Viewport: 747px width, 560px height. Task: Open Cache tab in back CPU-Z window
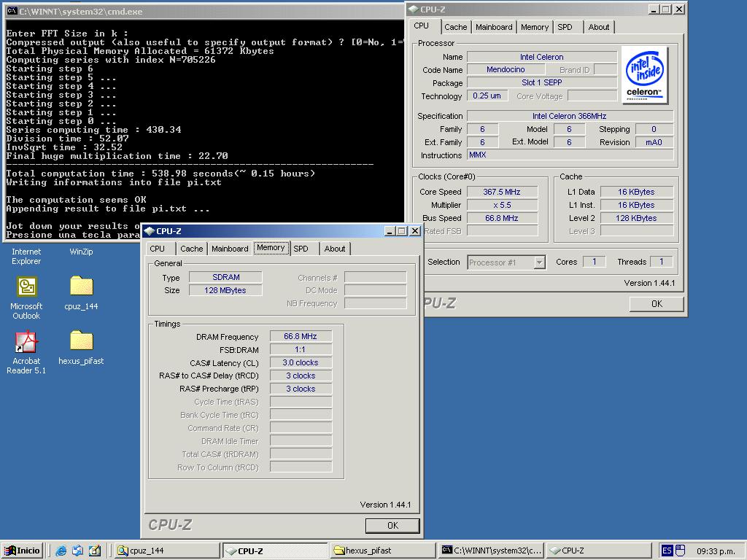[455, 27]
